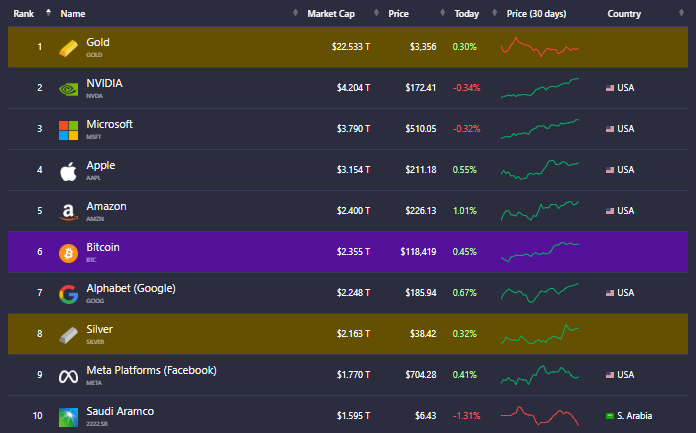696x433 pixels.
Task: Click the USA flag in Alphabet row
Action: tap(610, 293)
